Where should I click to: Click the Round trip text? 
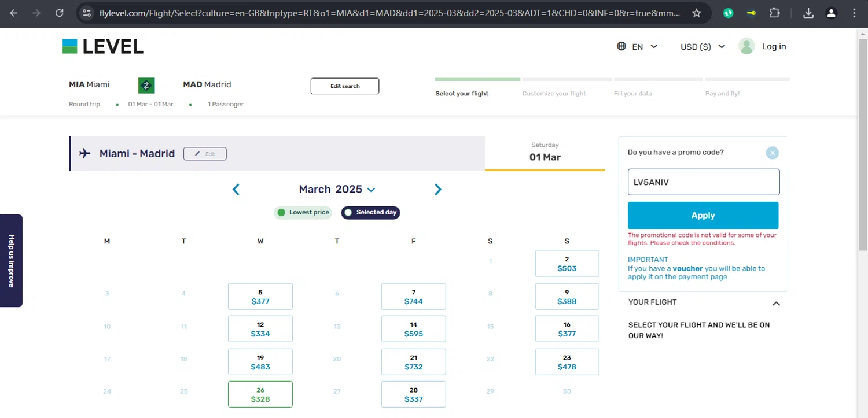(x=84, y=104)
